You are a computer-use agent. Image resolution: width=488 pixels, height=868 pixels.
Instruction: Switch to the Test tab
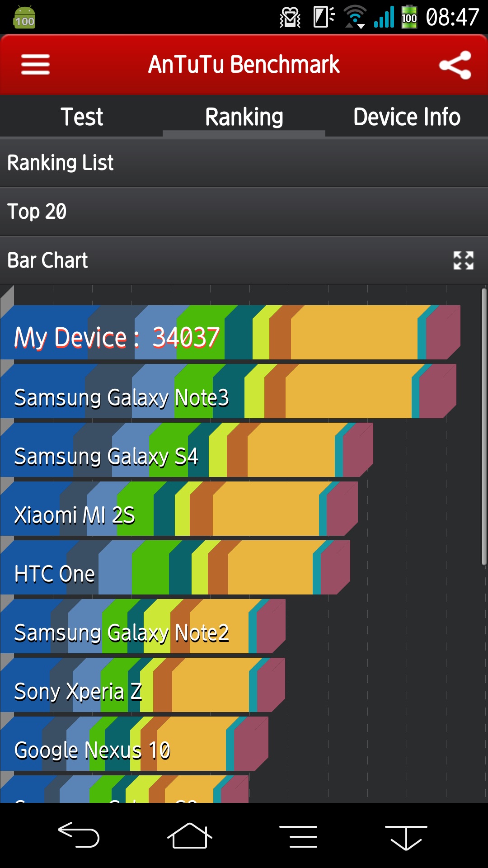(82, 117)
